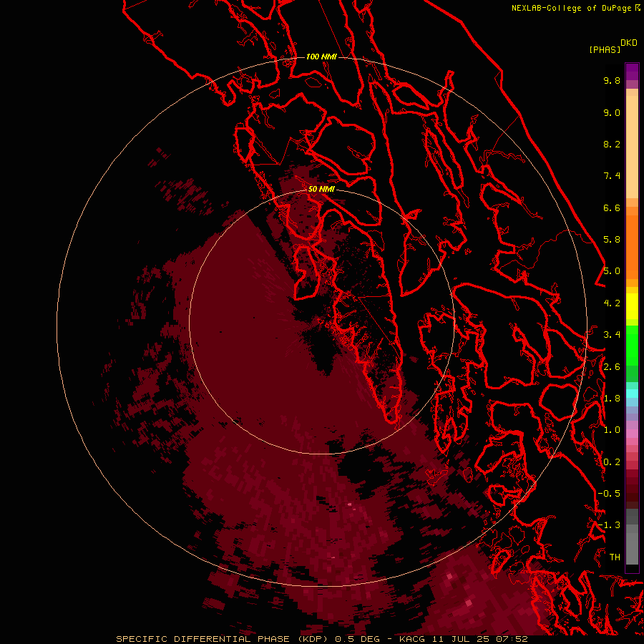This screenshot has height=644, width=644.
Task: Click the 5.0 value on color scale
Action: tap(612, 271)
